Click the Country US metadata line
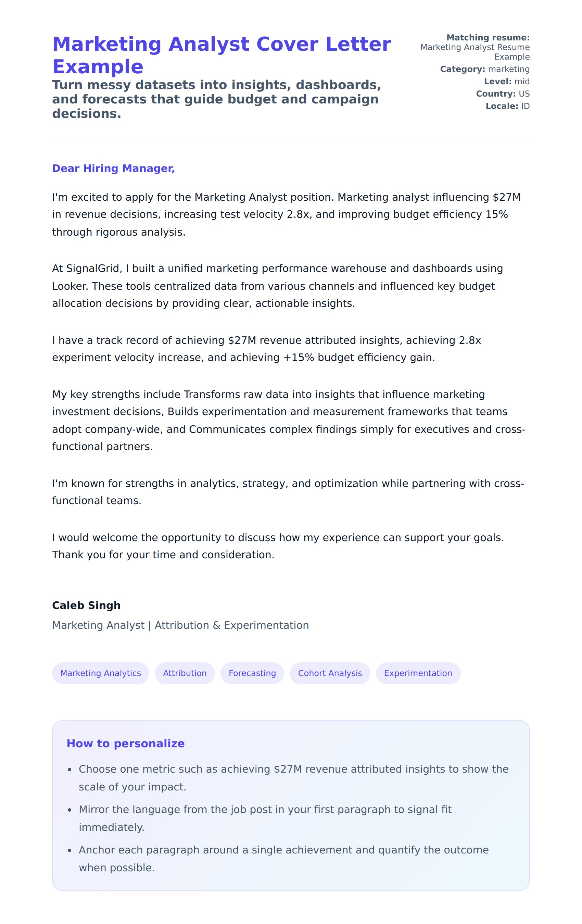Screen dimensions: 582x924 coord(503,93)
